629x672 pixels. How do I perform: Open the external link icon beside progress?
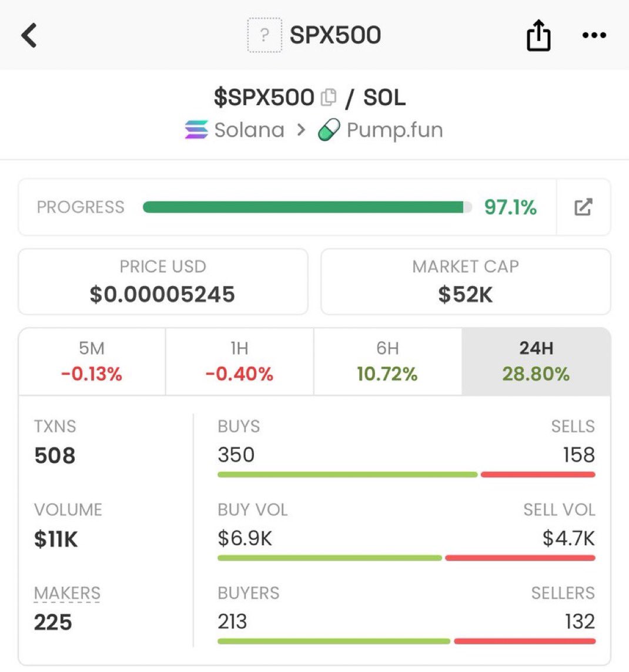583,207
